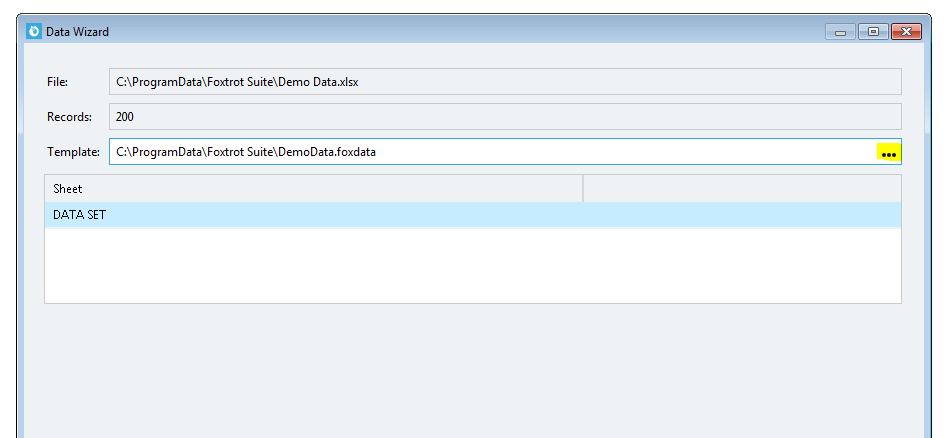Viewport: 946px width, 438px height.
Task: Click the Data Wizard app icon
Action: [x=34, y=31]
